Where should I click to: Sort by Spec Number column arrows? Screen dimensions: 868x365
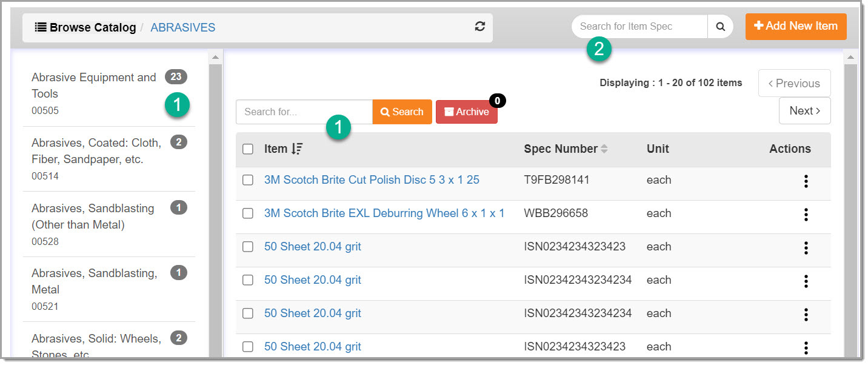(x=604, y=149)
